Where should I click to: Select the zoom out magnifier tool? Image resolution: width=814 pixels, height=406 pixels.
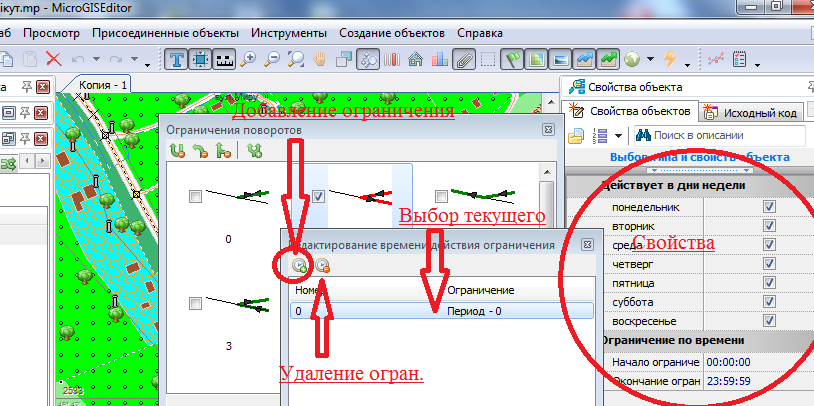[272, 59]
